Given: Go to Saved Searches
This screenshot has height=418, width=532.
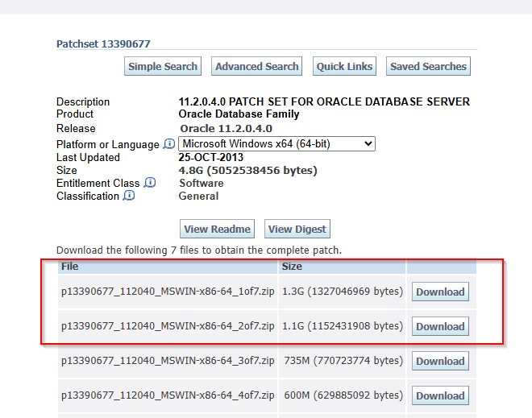Looking at the screenshot, I should 428,67.
